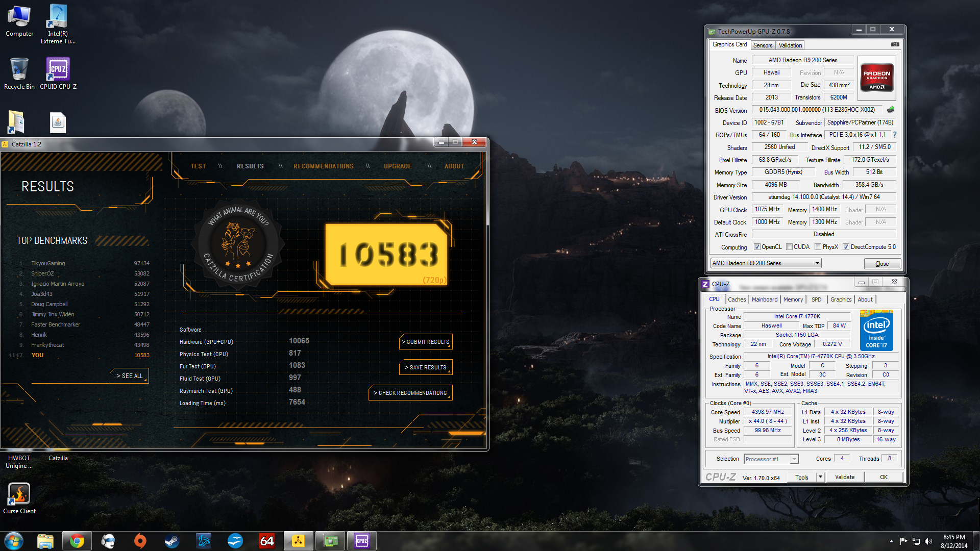Click the GPU-Z Name field value
The width and height of the screenshot is (980, 551).
(802, 60)
